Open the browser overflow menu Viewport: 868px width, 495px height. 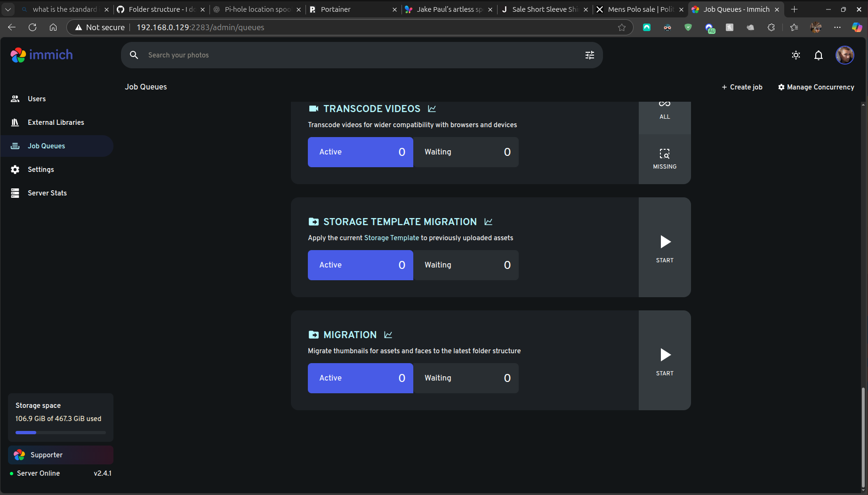[x=837, y=27]
